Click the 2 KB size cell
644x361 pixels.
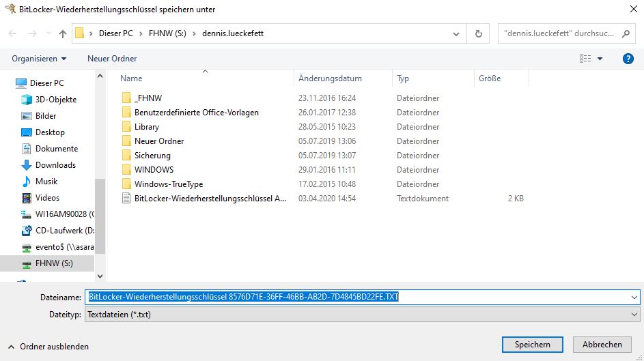(x=516, y=199)
